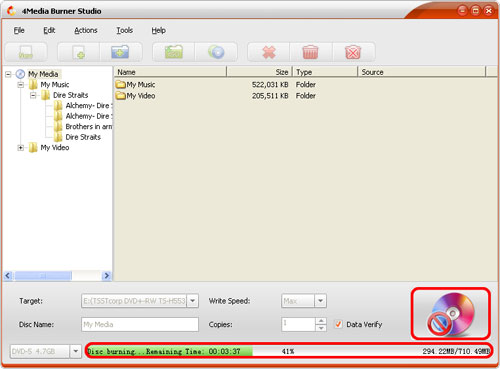
Task: Open the DVD-5 4.7GB disc type dropdown
Action: pos(76,351)
